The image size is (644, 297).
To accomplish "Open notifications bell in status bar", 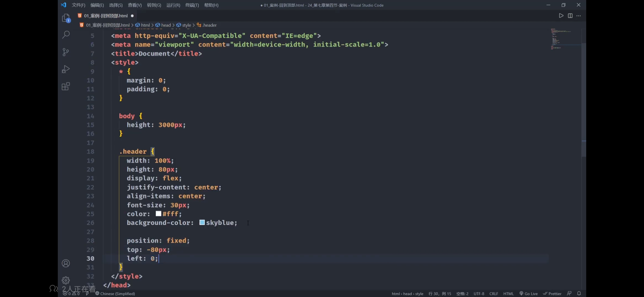I will [579, 293].
